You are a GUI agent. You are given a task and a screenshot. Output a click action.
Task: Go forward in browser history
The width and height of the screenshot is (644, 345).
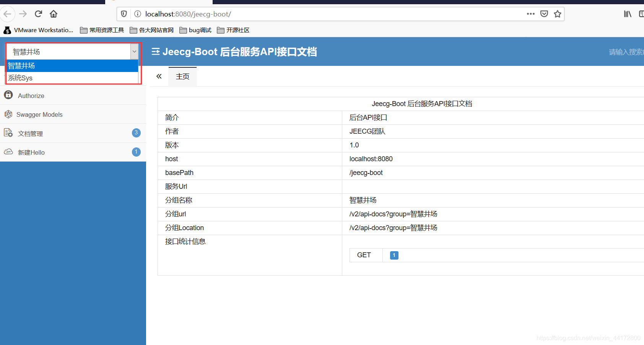pyautogui.click(x=23, y=14)
